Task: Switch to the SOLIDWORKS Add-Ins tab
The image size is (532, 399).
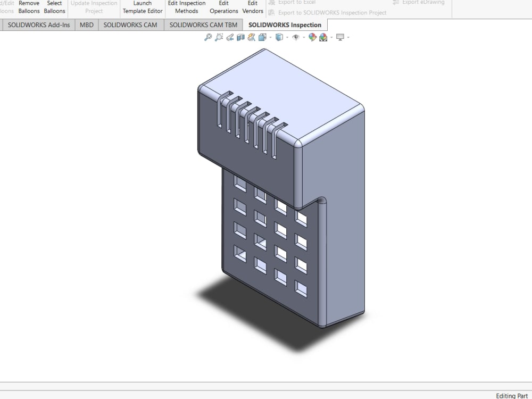Action: coord(38,24)
